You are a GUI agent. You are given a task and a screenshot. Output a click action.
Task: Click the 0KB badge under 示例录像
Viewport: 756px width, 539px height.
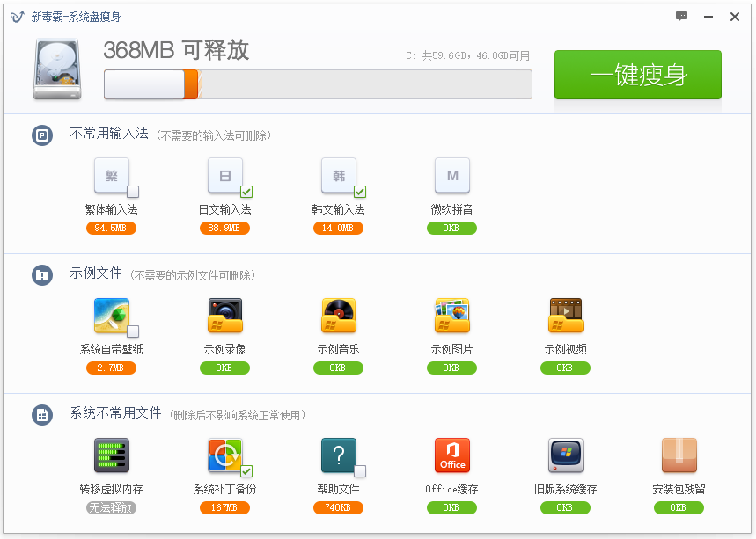coord(224,368)
